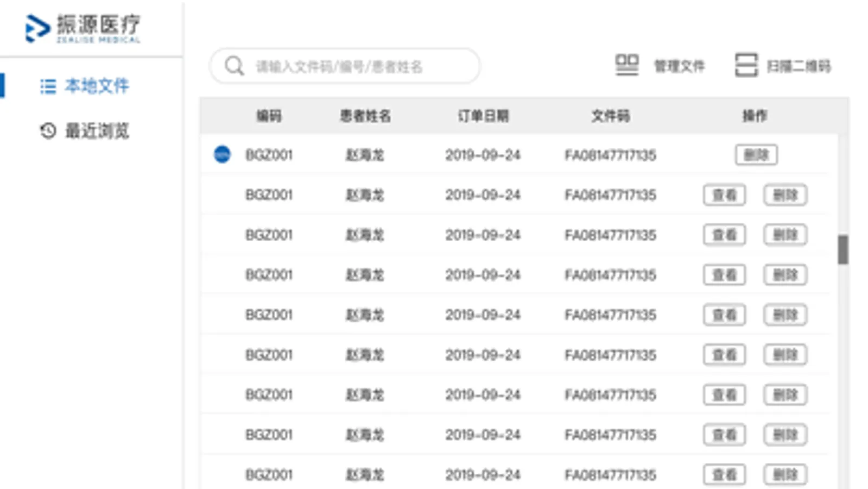Click 删除 in the second table row
This screenshot has width=868, height=489.
click(x=785, y=195)
